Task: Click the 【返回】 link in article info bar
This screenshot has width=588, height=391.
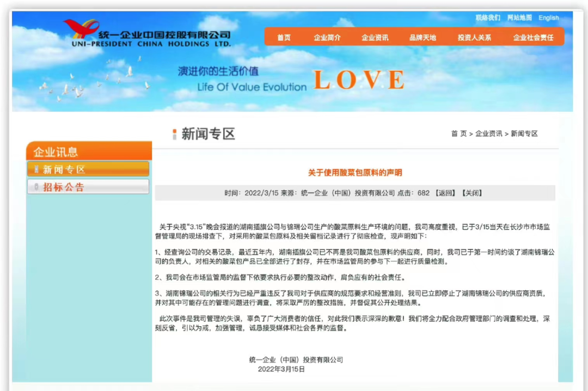Action: click(x=445, y=193)
